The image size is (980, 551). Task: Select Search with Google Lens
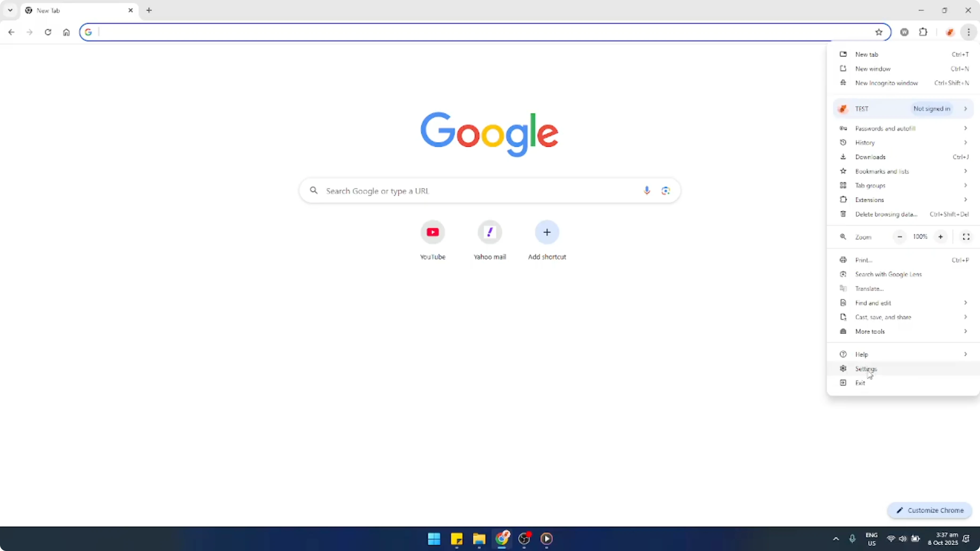[904, 274]
